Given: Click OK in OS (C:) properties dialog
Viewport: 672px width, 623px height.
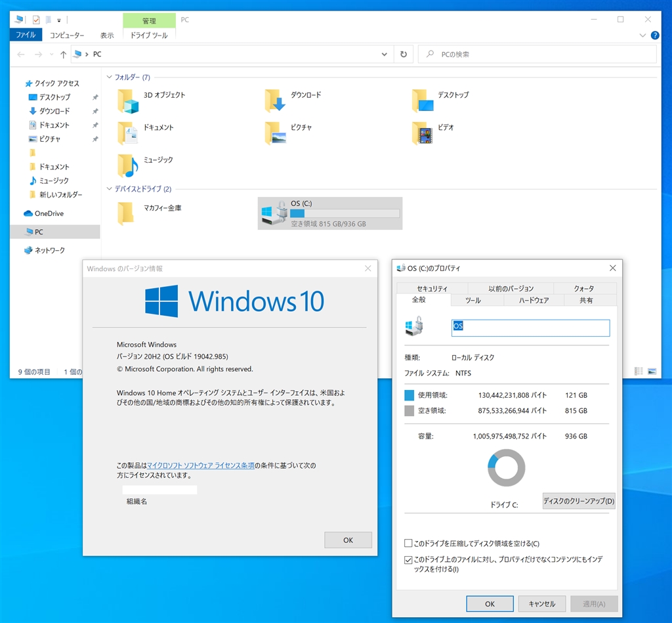Looking at the screenshot, I should point(490,604).
